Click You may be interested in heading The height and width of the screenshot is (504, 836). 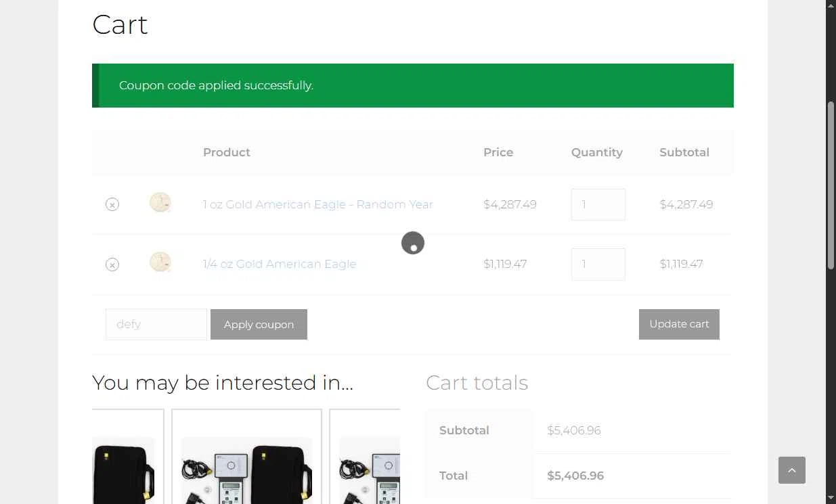223,383
